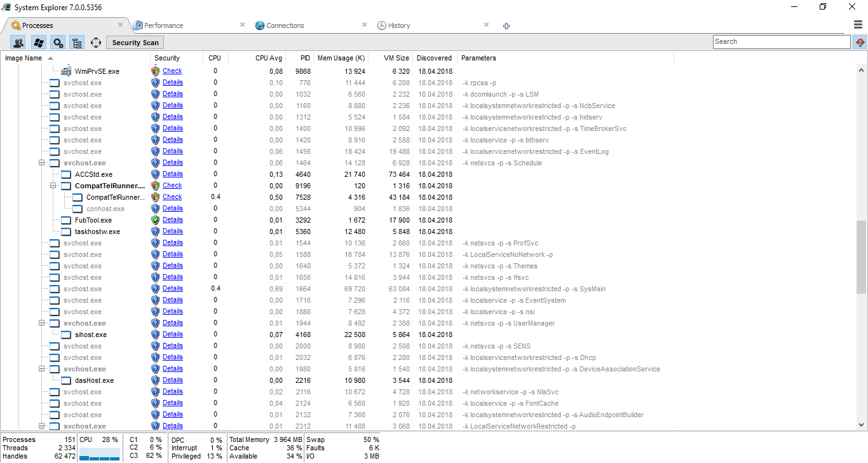Click the red funnel filter icon
This screenshot has height=463, width=868.
click(860, 43)
